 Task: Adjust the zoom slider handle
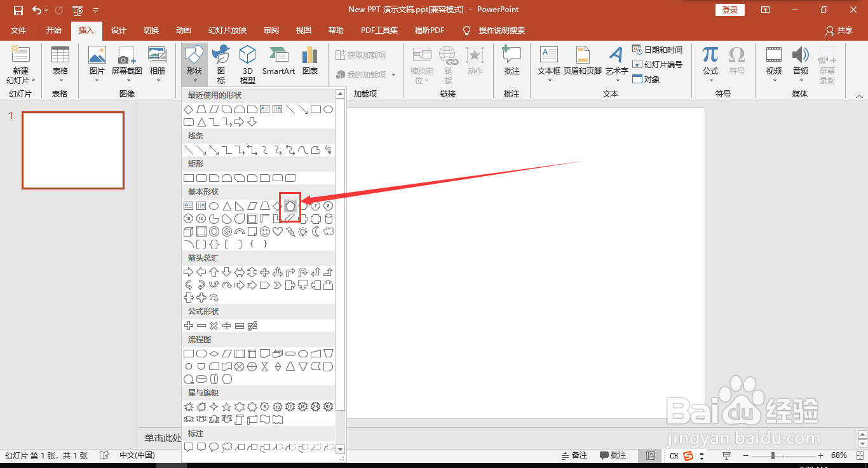pos(773,455)
